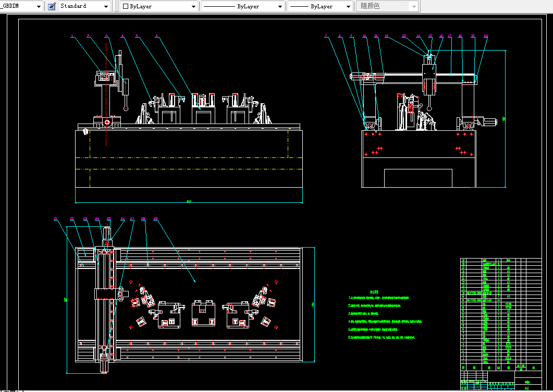Pick balloon number 20 above side view
The width and height of the screenshot is (553, 392).
pos(486,36)
